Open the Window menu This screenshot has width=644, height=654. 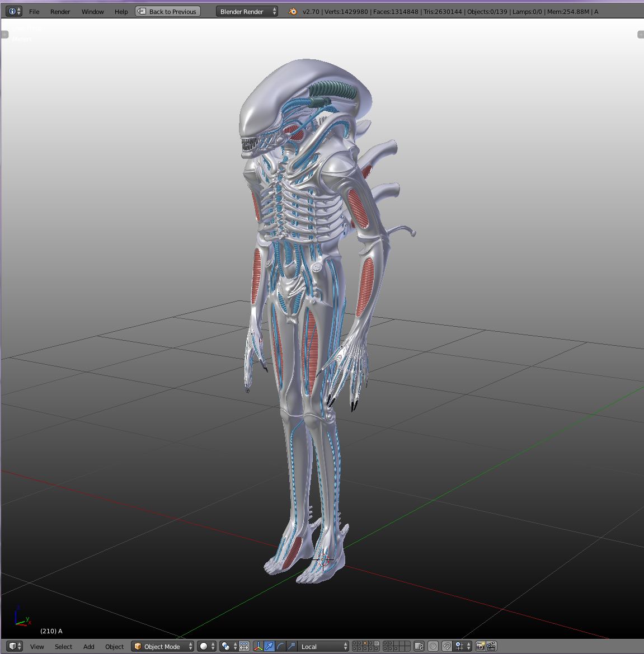click(x=92, y=12)
